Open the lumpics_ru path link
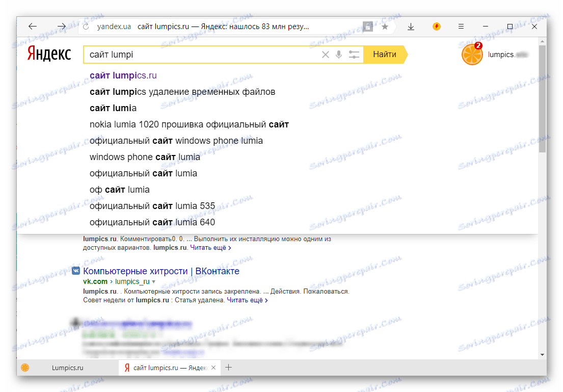563x392 pixels. tap(132, 282)
